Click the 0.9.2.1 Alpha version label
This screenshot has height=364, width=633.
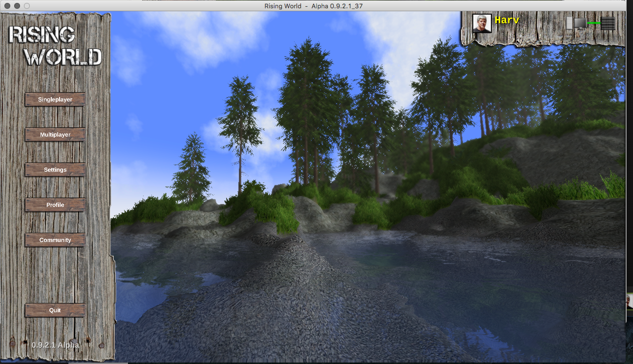(x=55, y=345)
